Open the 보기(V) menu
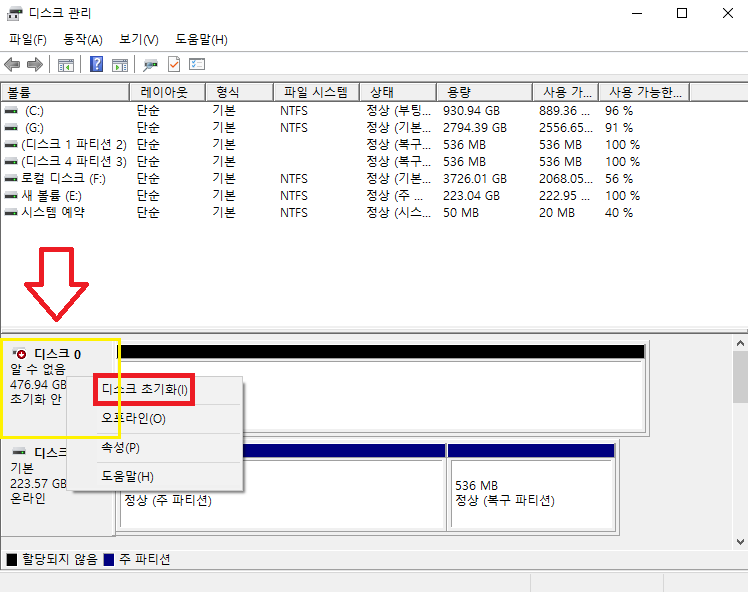This screenshot has width=748, height=592. [x=139, y=40]
